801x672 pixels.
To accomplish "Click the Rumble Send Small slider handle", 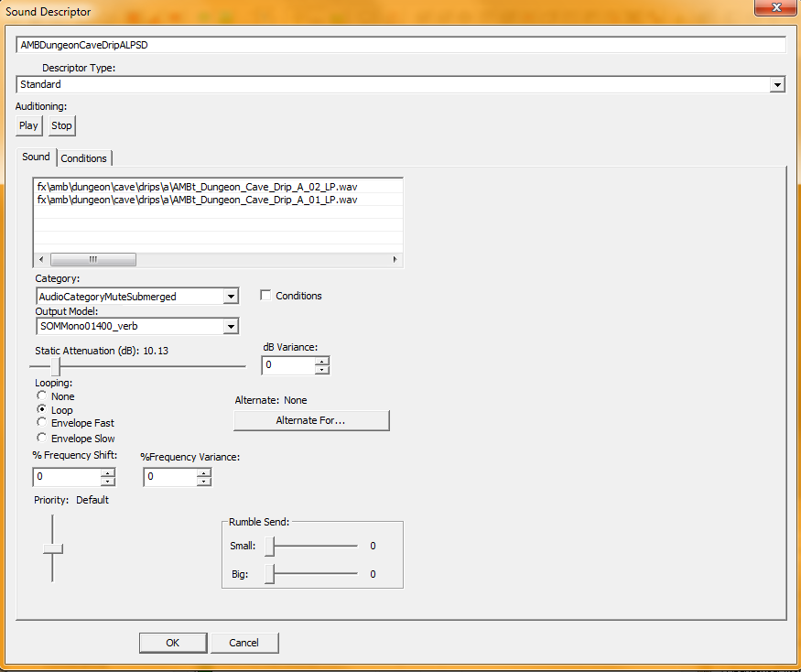I will (270, 547).
